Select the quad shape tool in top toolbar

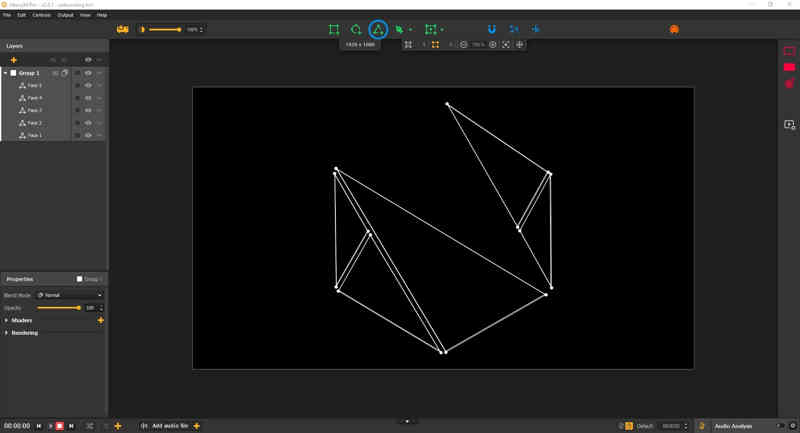pyautogui.click(x=334, y=29)
